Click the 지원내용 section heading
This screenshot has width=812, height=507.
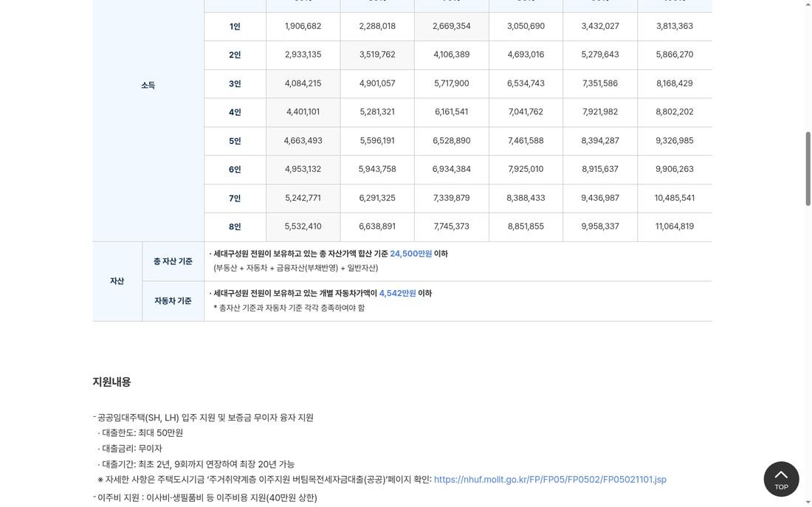pyautogui.click(x=112, y=382)
